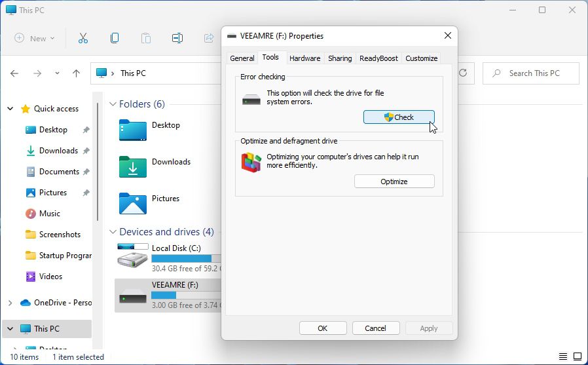Click the Optimize button
588x365 pixels.
coord(394,182)
